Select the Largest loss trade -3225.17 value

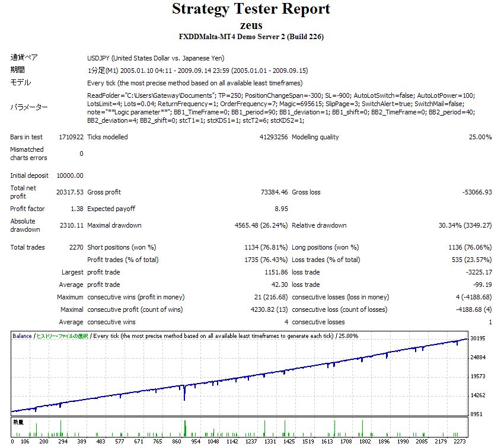click(479, 272)
